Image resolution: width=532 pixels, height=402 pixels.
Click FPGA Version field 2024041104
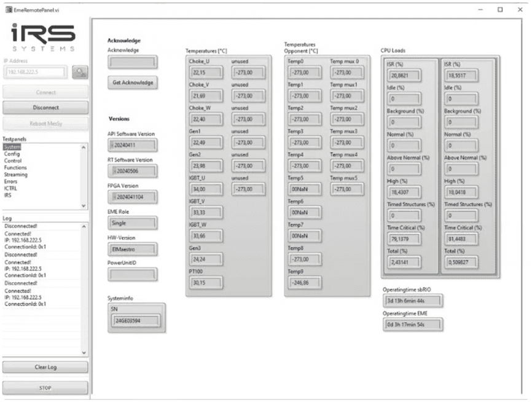(x=133, y=197)
